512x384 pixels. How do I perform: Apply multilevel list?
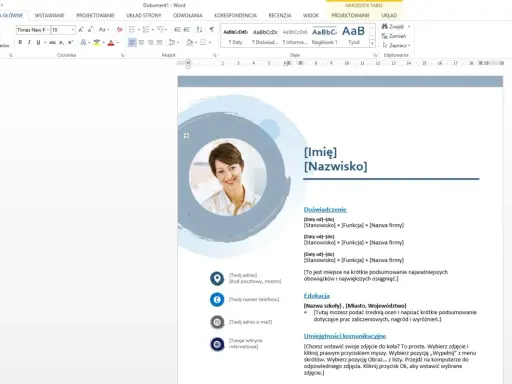160,30
